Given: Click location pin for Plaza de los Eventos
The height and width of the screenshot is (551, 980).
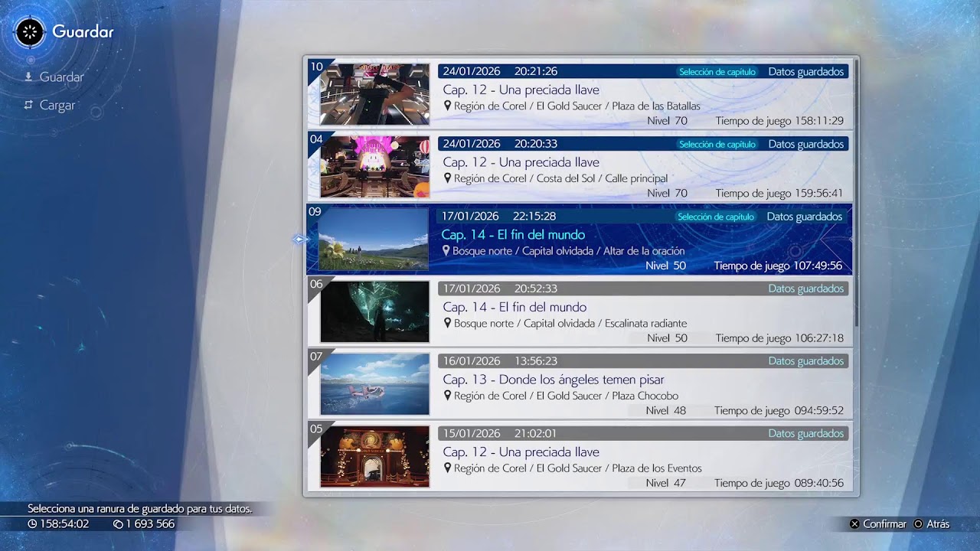Looking at the screenshot, I should pyautogui.click(x=448, y=468).
